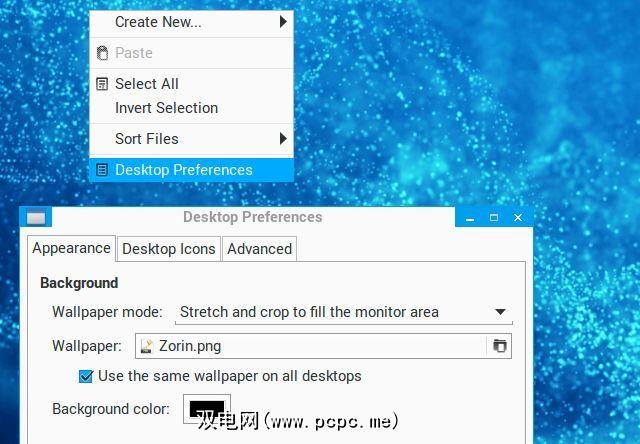
Task: Maximize the Desktop Preferences window
Action: coord(494,218)
